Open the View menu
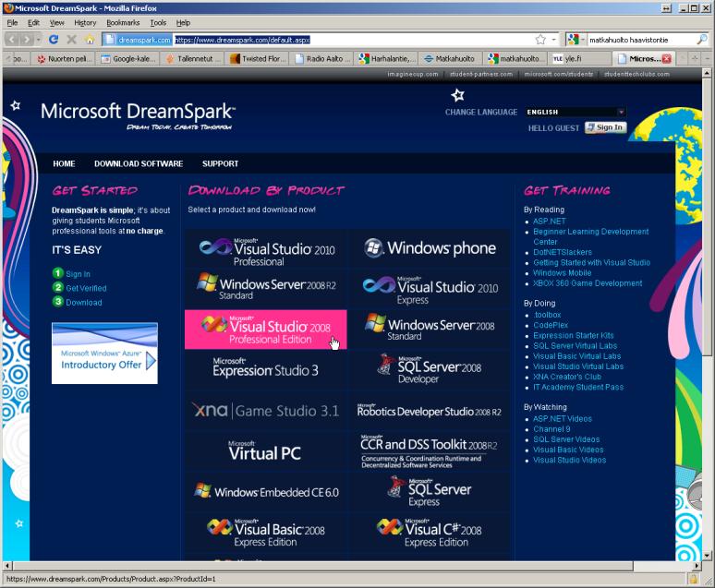This screenshot has width=715, height=588. 56,22
